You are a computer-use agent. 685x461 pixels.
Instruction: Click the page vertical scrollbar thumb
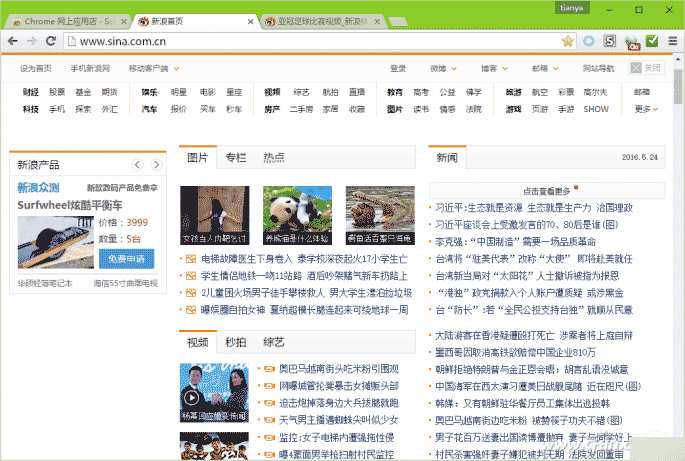coord(678,87)
